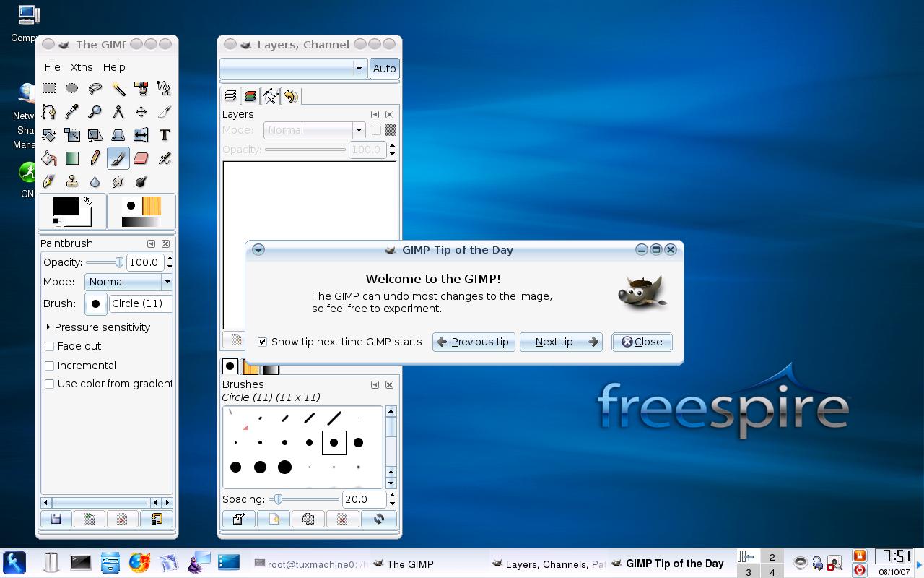Toggle the Keep transparency checkbox in Layers

(376, 130)
